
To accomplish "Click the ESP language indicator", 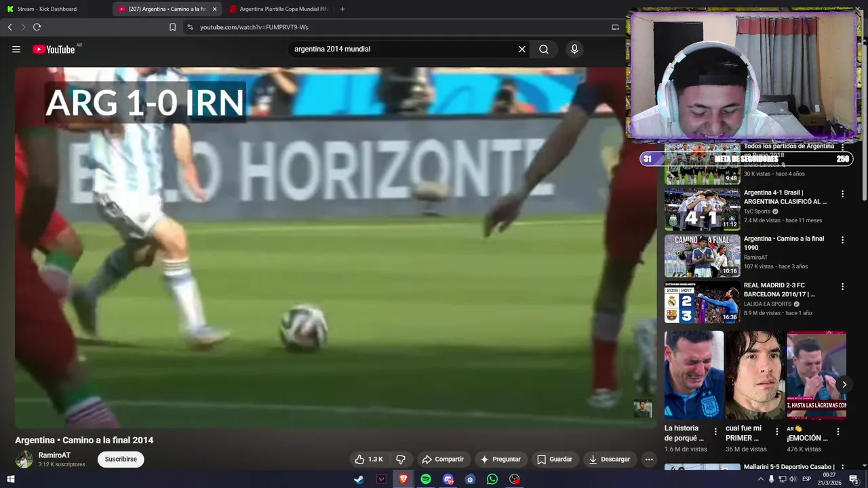I will tap(806, 479).
